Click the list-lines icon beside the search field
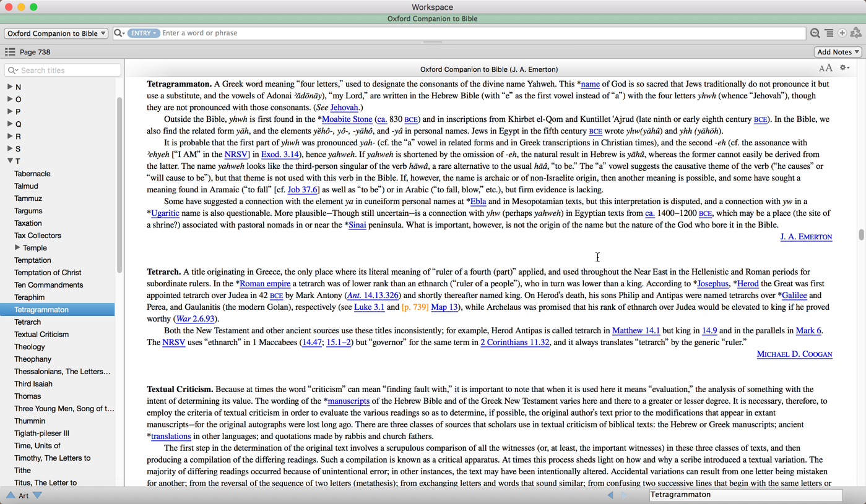866x504 pixels. tap(829, 33)
